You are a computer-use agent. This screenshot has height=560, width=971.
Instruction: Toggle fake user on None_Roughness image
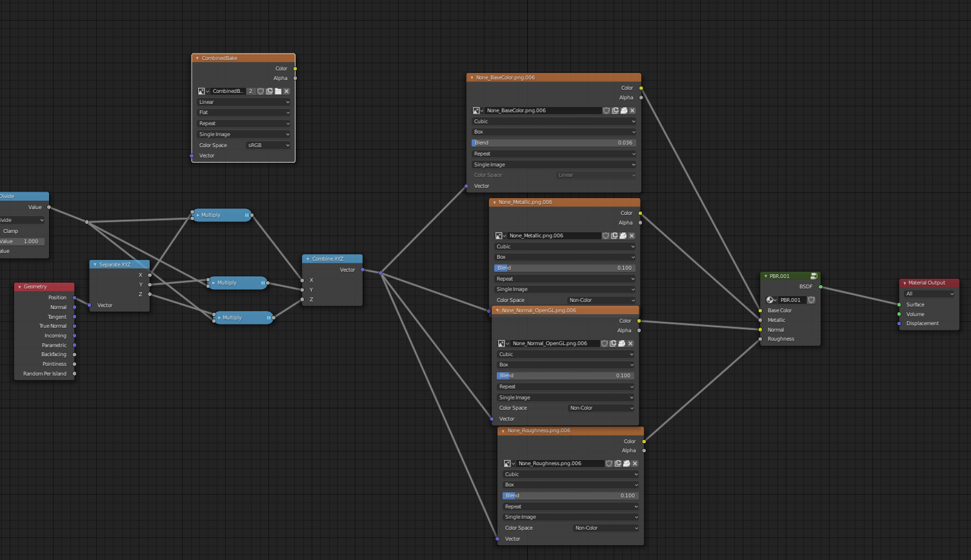609,463
